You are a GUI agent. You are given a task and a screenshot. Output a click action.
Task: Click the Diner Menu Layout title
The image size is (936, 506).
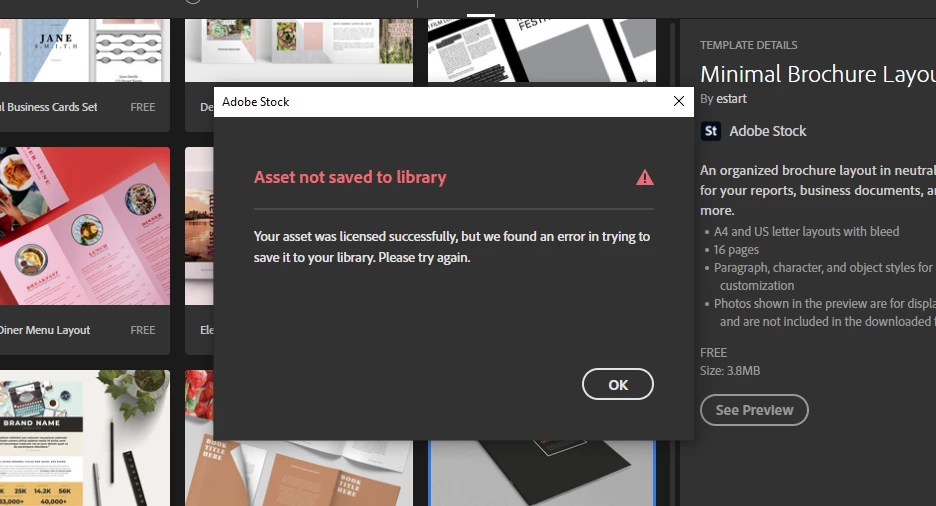[45, 330]
